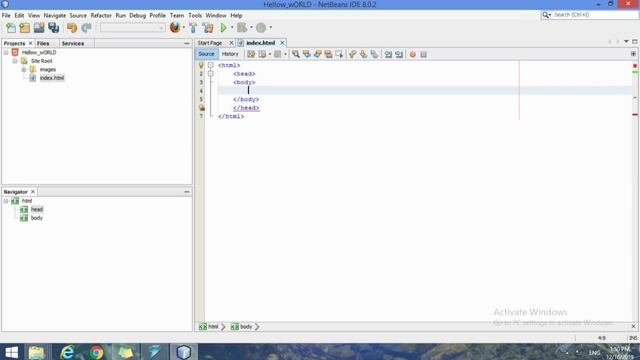Open the Source menu
Viewport: 640px width, 360px height.
[78, 16]
